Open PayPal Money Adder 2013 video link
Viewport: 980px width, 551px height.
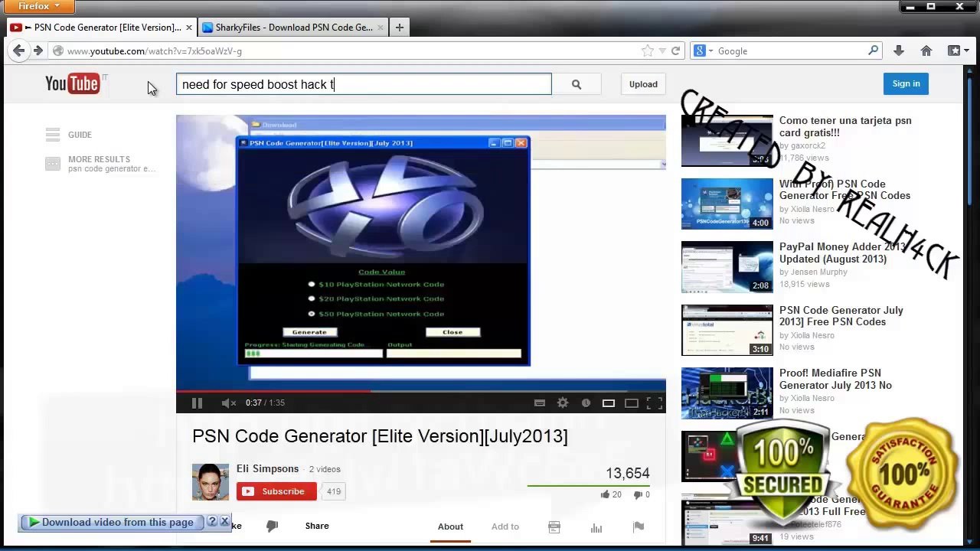tap(841, 253)
